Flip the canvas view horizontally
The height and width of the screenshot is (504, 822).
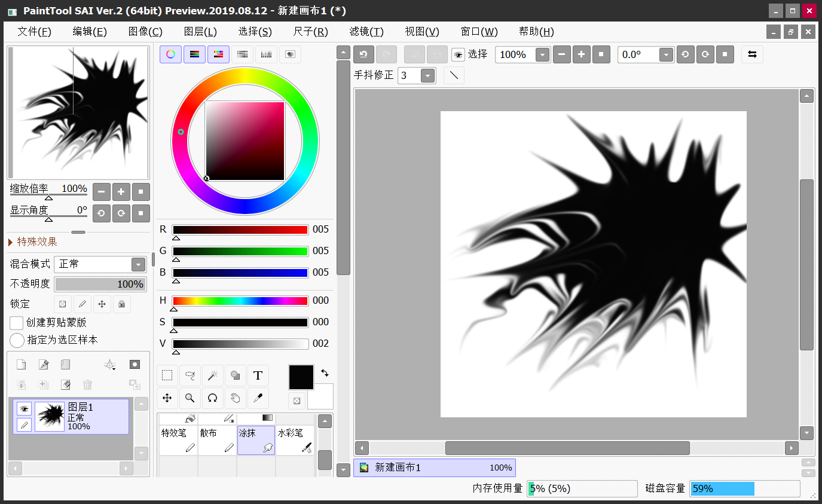click(x=752, y=54)
